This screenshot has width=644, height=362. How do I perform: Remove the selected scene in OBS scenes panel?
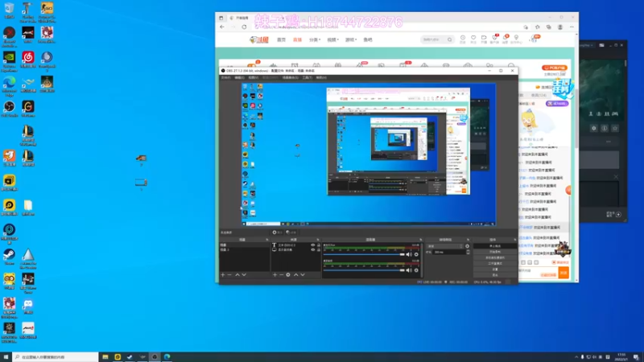(x=229, y=274)
